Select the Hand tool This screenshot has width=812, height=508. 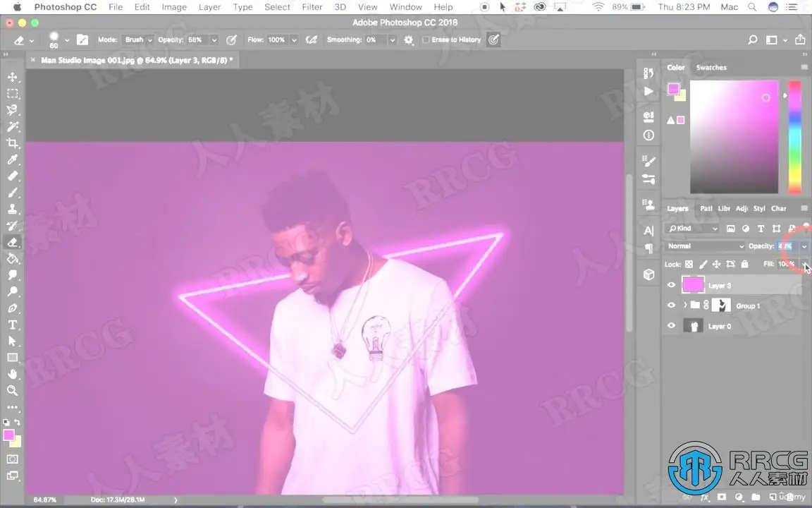(x=13, y=374)
